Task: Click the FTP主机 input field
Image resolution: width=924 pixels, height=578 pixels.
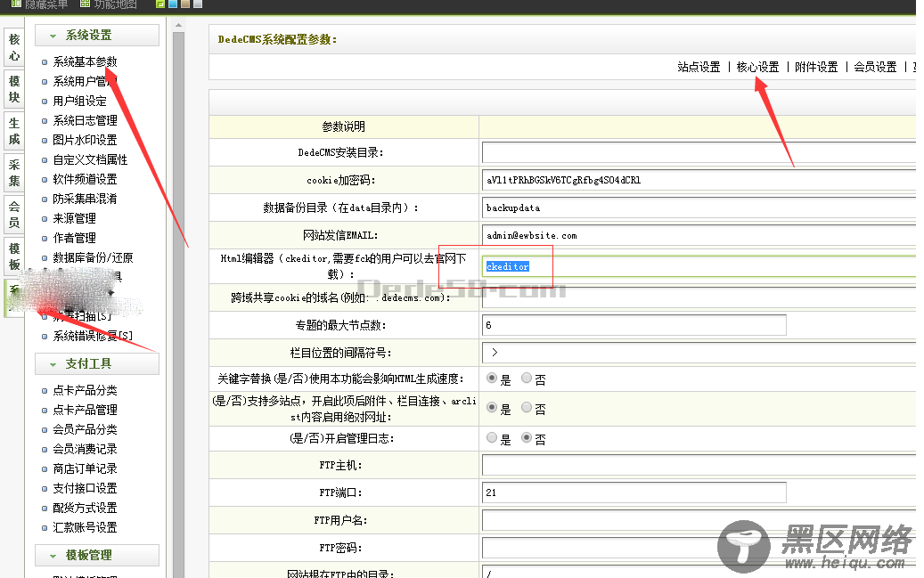Action: pyautogui.click(x=699, y=466)
